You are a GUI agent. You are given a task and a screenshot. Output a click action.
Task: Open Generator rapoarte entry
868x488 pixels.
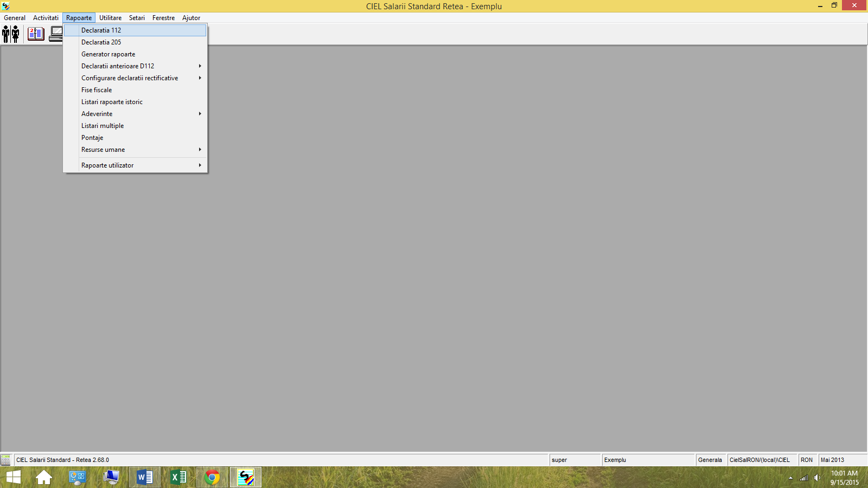pyautogui.click(x=135, y=54)
